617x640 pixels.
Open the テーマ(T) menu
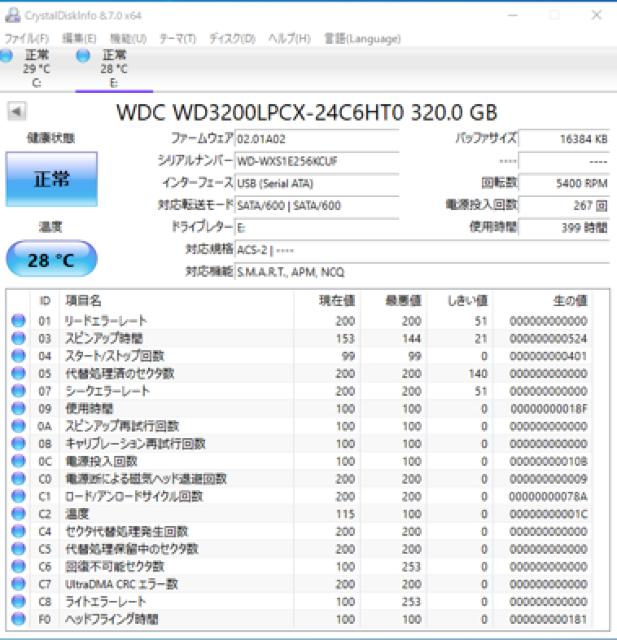(x=178, y=39)
